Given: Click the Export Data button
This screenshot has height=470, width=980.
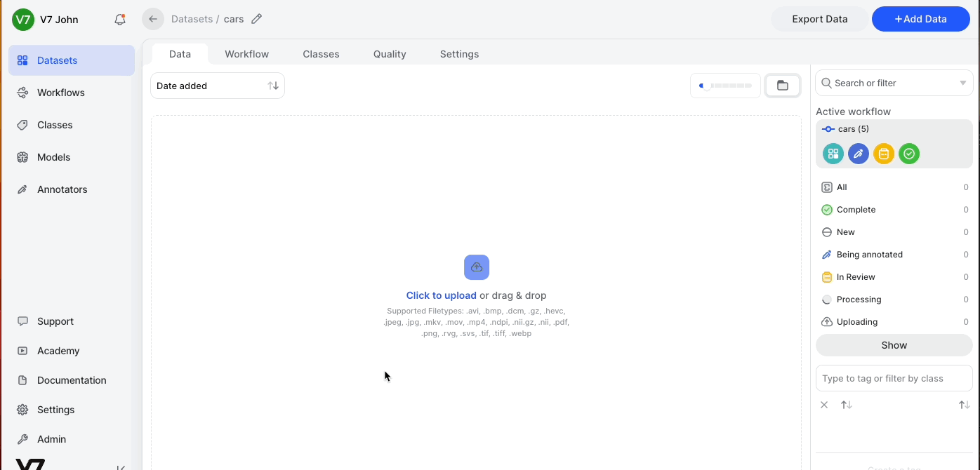Looking at the screenshot, I should pyautogui.click(x=820, y=19).
